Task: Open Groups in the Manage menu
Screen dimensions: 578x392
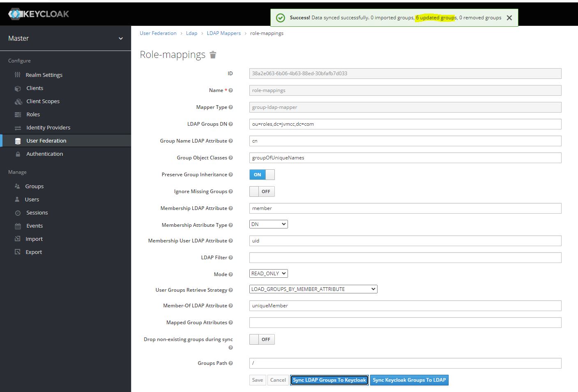Action: 34,187
